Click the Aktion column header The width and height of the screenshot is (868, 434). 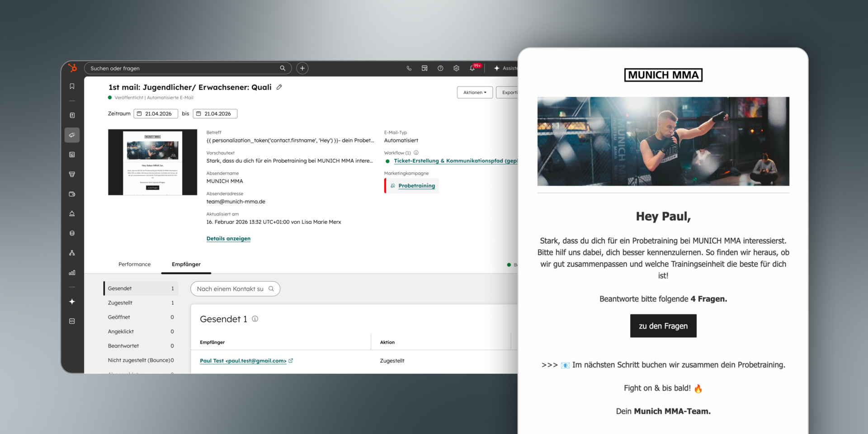pyautogui.click(x=387, y=342)
